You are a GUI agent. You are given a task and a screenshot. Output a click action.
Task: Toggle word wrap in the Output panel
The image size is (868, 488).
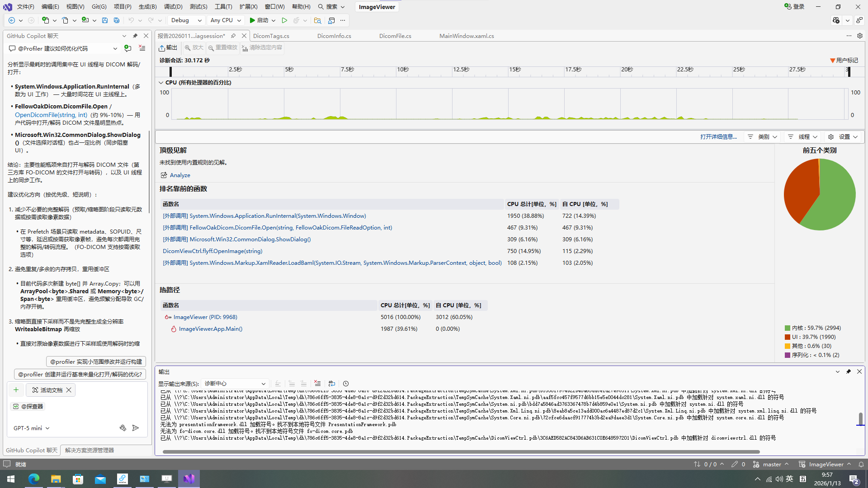(332, 383)
